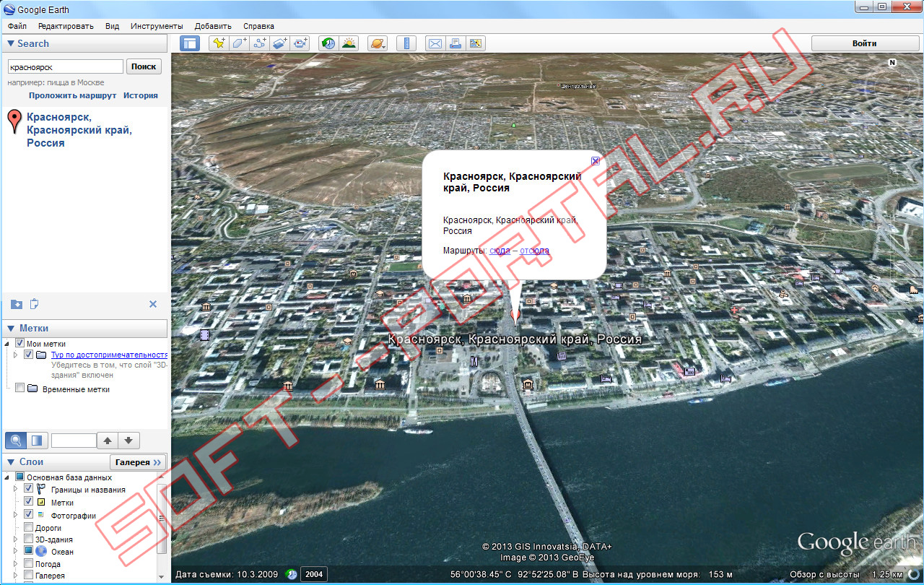The image size is (924, 585).
Task: Open the Добавить menu
Action: pyautogui.click(x=213, y=26)
